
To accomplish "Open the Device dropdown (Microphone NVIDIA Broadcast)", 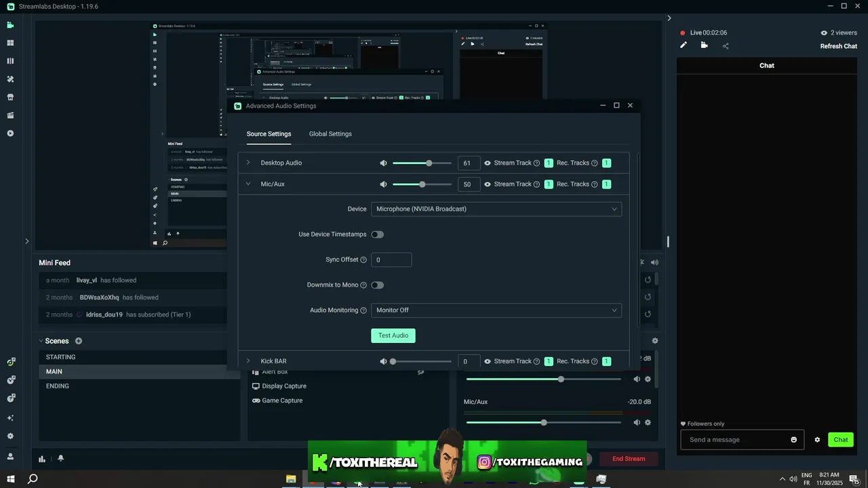I will (x=496, y=209).
